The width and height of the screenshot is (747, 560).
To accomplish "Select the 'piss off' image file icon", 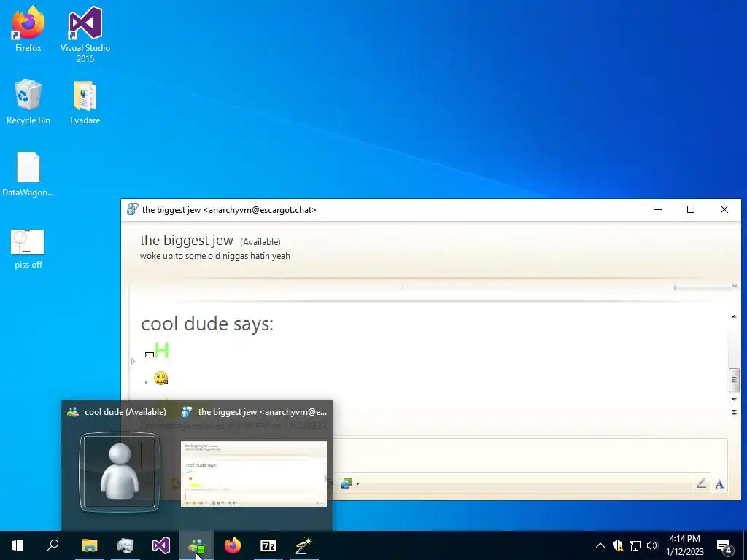I will click(x=28, y=249).
